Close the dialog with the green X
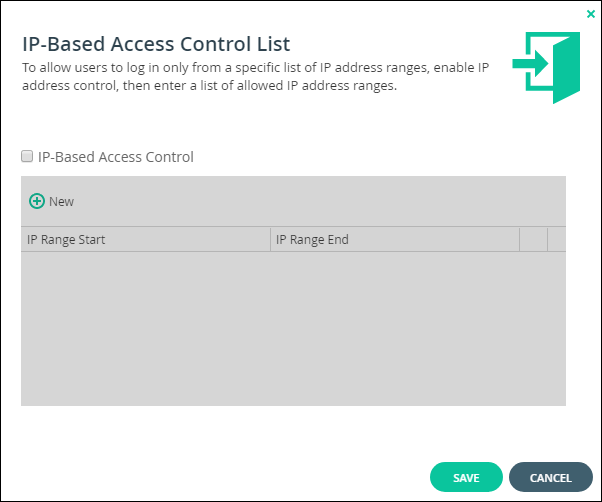The height and width of the screenshot is (502, 602). [590, 14]
